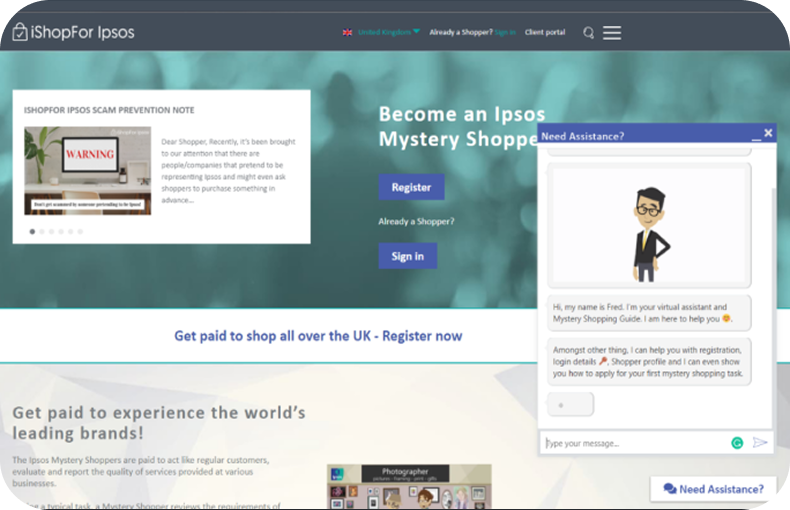Close the Need Assistance chat window
Screen dimensions: 790x510
(x=768, y=133)
